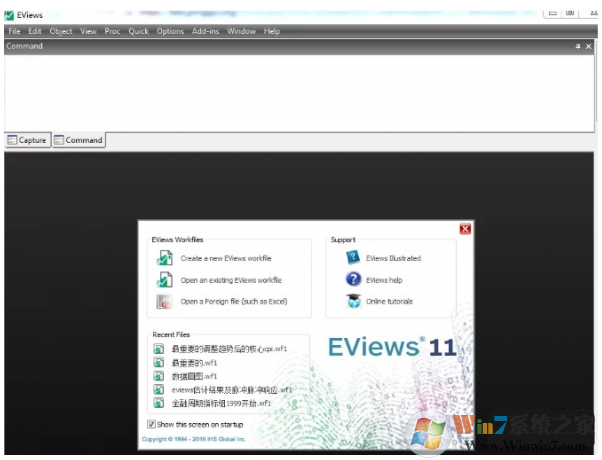This screenshot has height=460, width=602.
Task: Open the Help menu
Action: click(x=272, y=31)
